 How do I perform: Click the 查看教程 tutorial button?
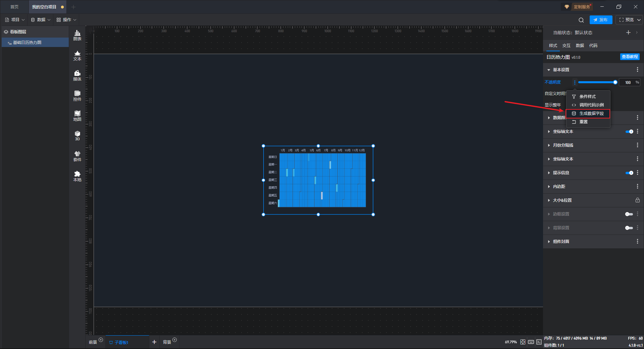630,57
